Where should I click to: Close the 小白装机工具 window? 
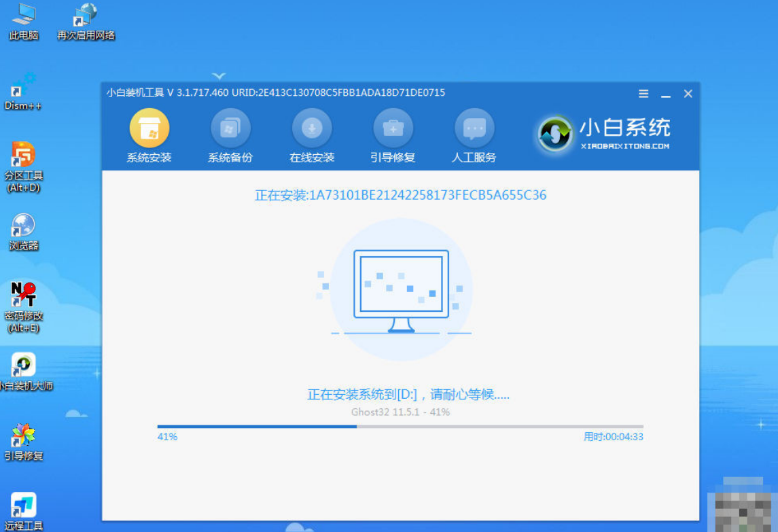[x=688, y=94]
